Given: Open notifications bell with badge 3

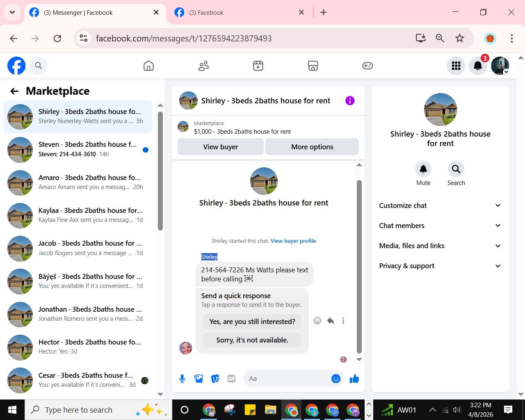Looking at the screenshot, I should coord(478,66).
